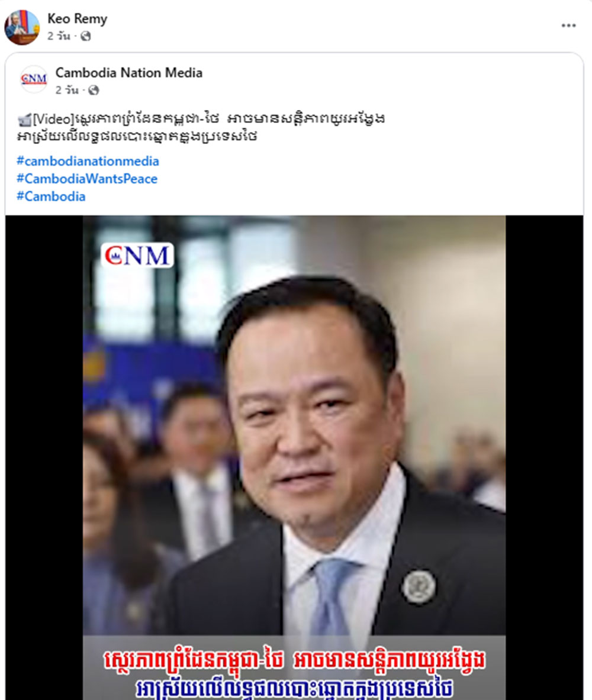Viewport: 592px width, 700px height.
Task: Click globe icon under Cambodia Nation Media
Action: tap(94, 90)
